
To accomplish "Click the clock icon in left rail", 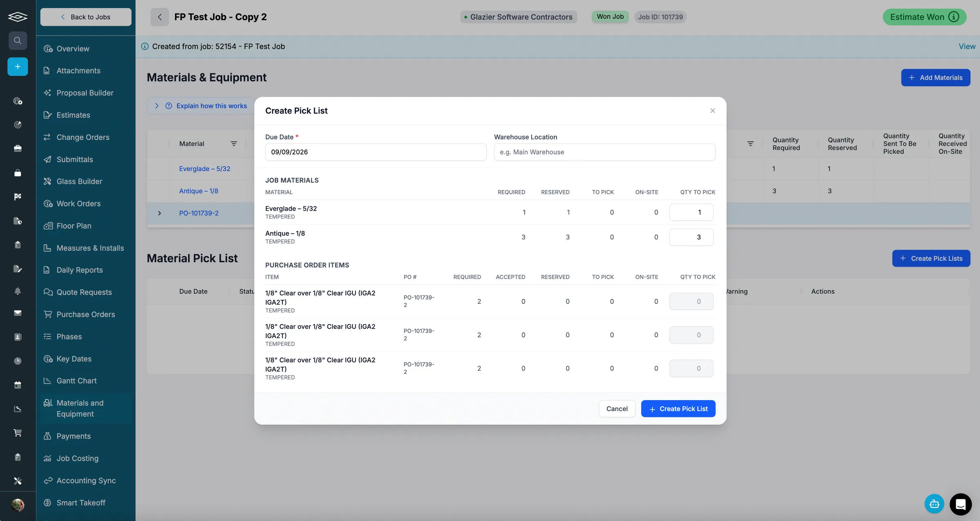I will pyautogui.click(x=18, y=361).
